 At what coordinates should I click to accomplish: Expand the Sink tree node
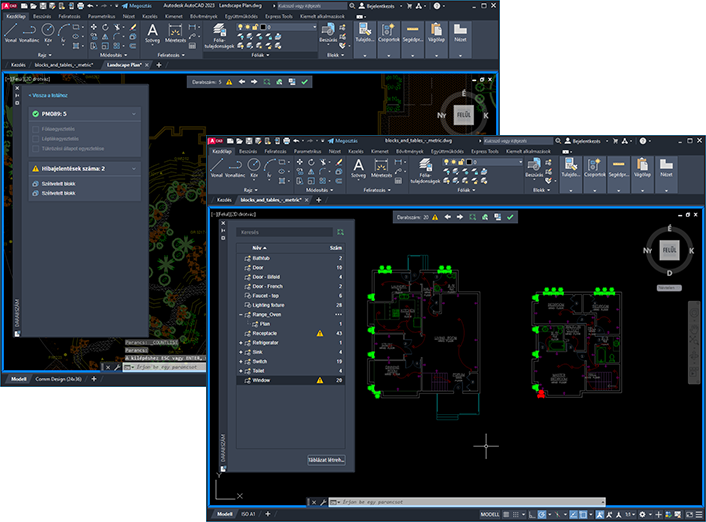click(x=241, y=352)
